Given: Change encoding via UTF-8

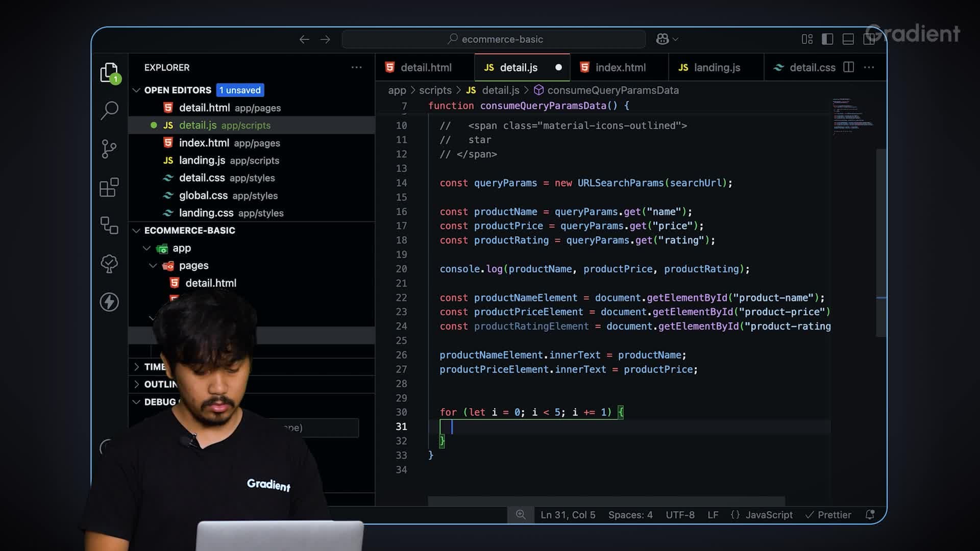Looking at the screenshot, I should (680, 515).
